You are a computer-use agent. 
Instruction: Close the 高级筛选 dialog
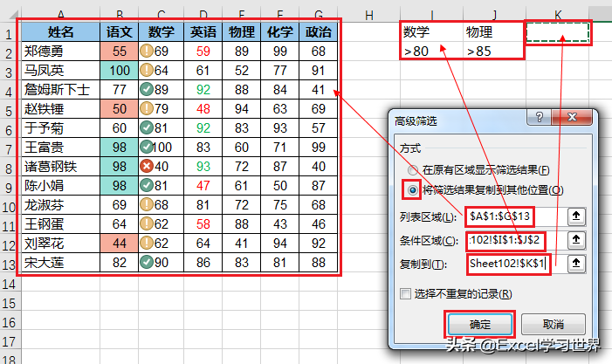(x=572, y=117)
